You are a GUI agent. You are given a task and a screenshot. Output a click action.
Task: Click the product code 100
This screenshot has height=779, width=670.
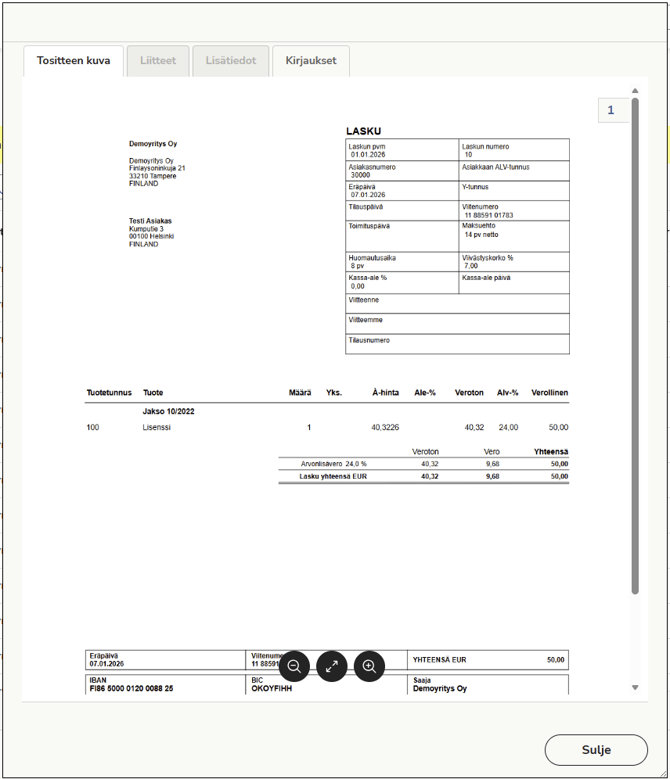coord(93,427)
